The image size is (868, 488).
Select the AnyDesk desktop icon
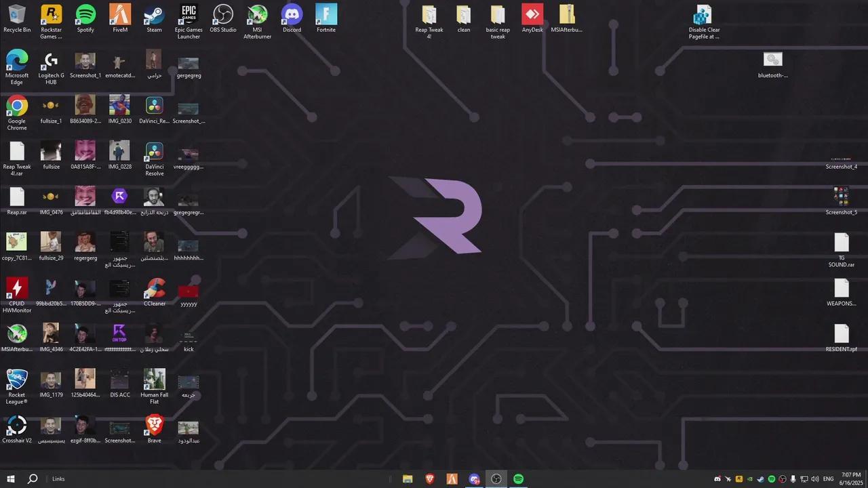532,19
